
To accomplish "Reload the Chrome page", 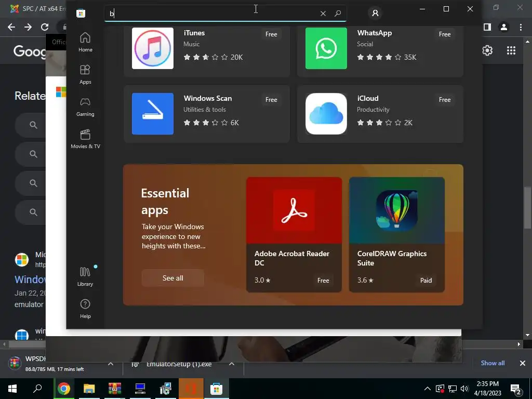I will (x=45, y=27).
